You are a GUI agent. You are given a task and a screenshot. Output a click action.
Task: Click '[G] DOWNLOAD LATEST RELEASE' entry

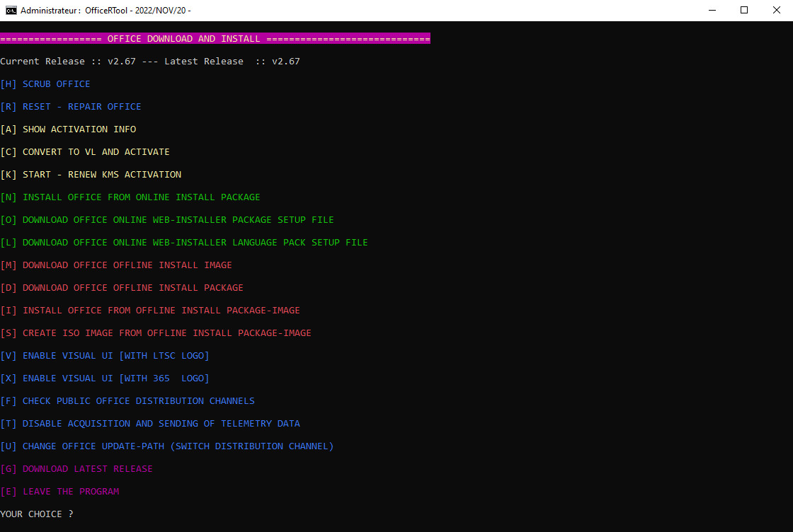[x=76, y=469]
